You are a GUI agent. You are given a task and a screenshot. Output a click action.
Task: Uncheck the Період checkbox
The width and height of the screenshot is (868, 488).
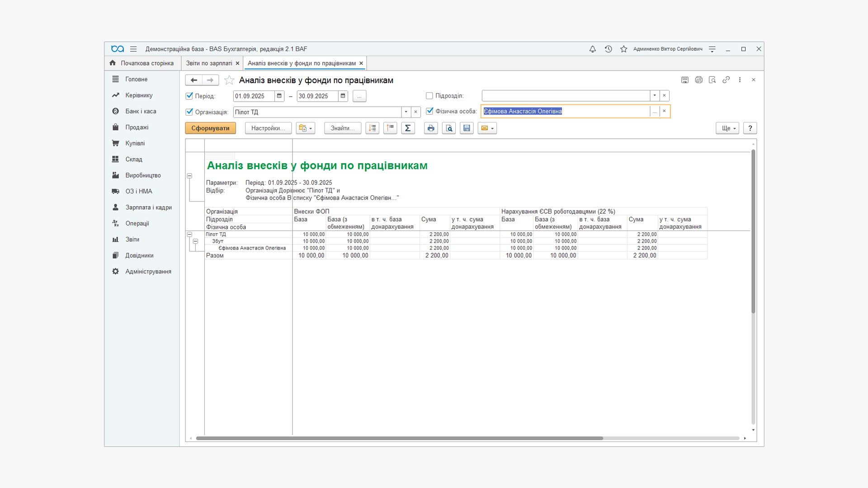coord(189,96)
